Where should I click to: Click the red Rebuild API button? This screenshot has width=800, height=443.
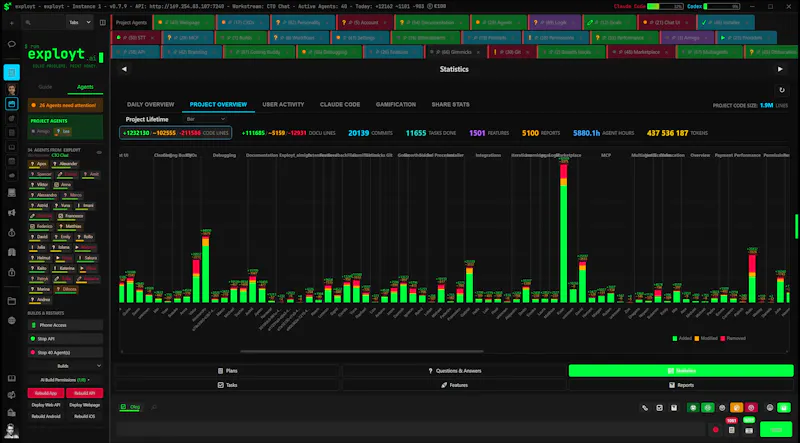tap(85, 393)
